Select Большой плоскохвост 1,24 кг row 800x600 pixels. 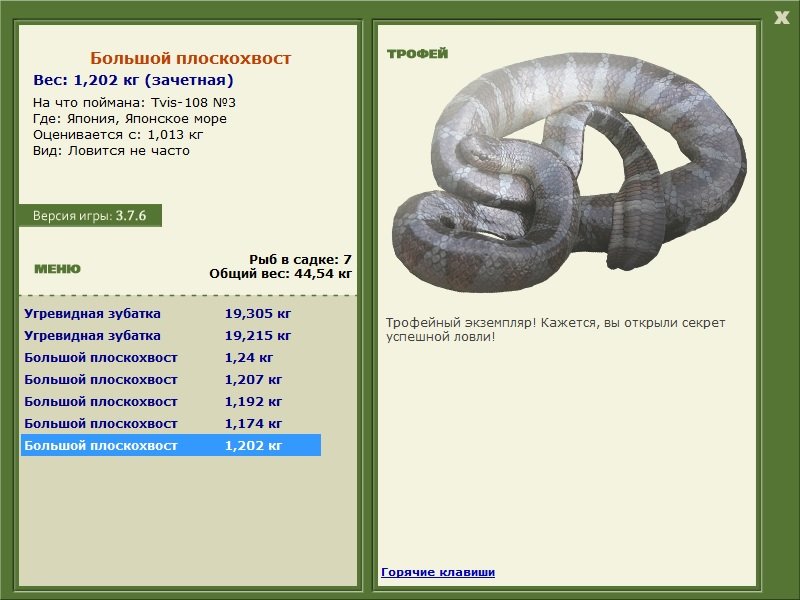(171, 357)
